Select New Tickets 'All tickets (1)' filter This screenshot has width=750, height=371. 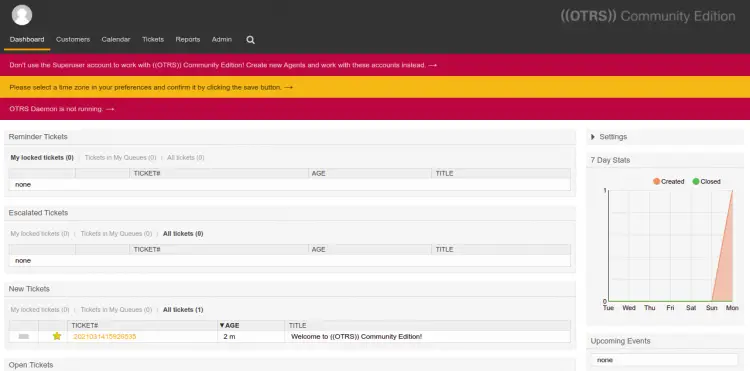(183, 310)
